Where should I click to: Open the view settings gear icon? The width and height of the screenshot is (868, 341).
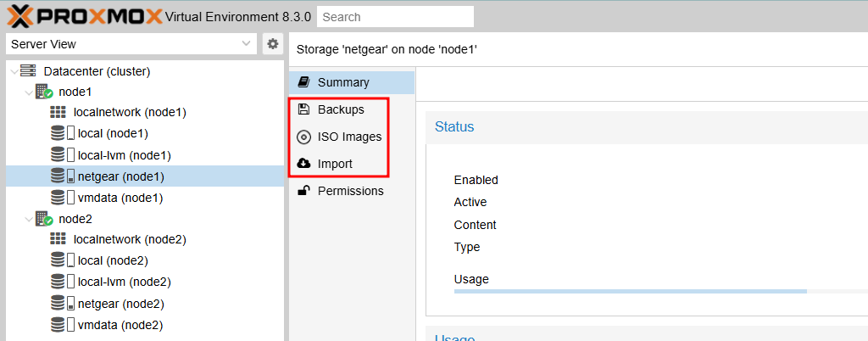coord(272,44)
